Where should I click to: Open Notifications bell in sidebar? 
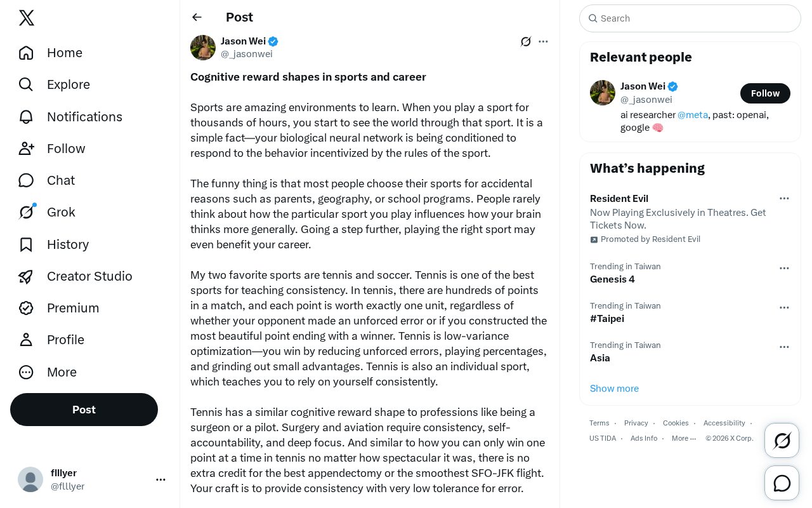click(x=71, y=117)
